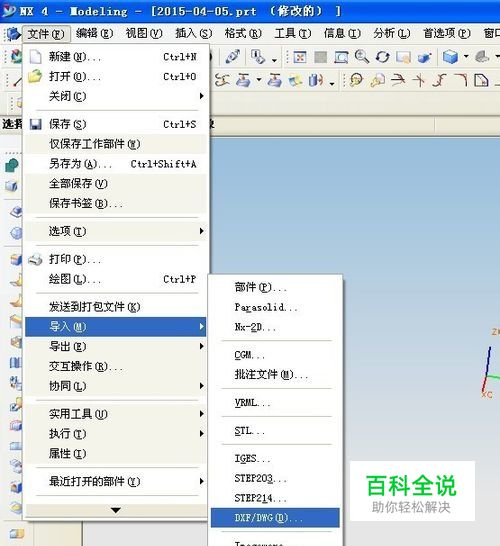Click the info tag toolbar icon
Image resolution: width=500 pixels, height=546 pixels.
coord(258,57)
